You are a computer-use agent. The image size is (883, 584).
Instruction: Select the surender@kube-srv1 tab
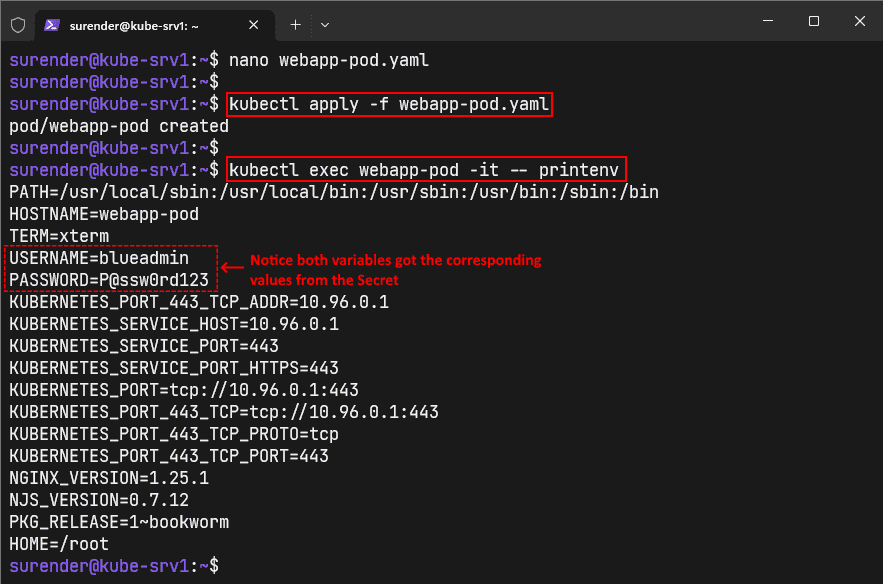[140, 25]
